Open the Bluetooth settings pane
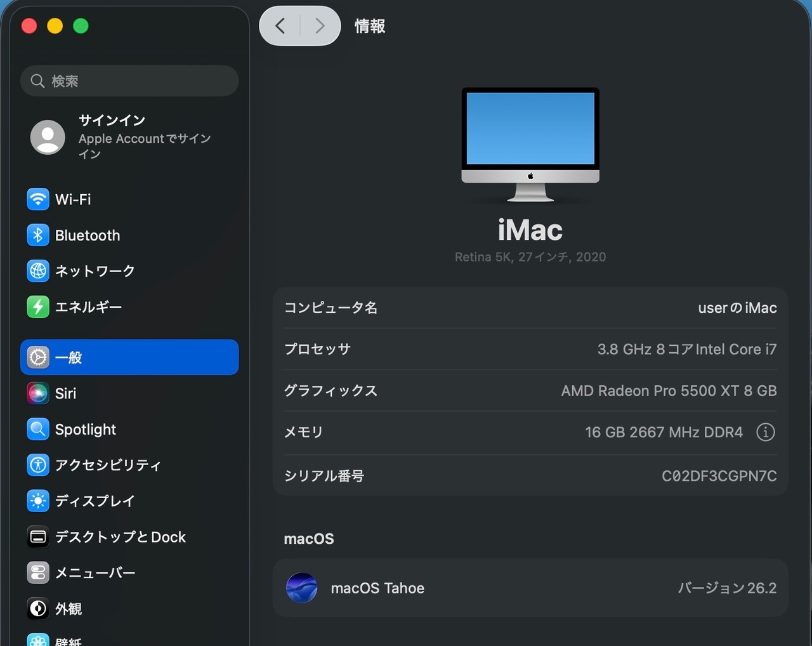Viewport: 812px width, 646px height. tap(129, 235)
